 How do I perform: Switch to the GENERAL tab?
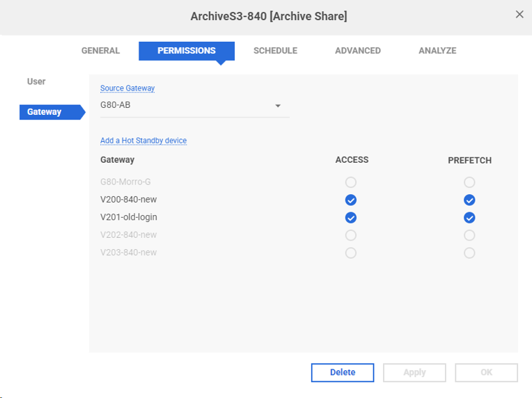(x=100, y=51)
